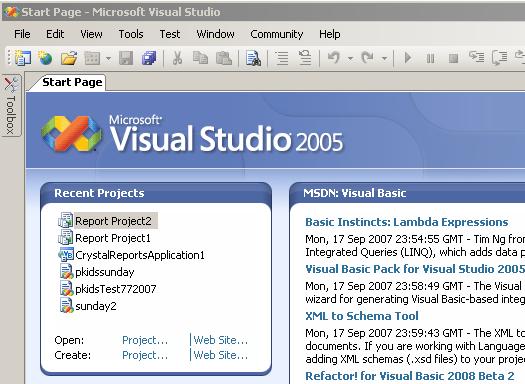Screen dimensions: 525x384
Task: Open recent project pkidssunday
Action: [104, 272]
